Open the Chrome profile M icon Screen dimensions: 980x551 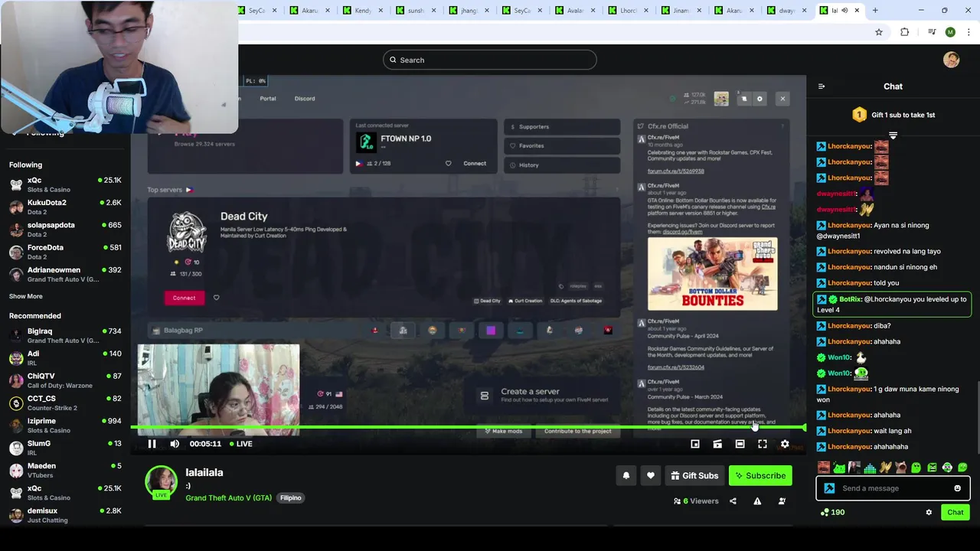pos(950,32)
